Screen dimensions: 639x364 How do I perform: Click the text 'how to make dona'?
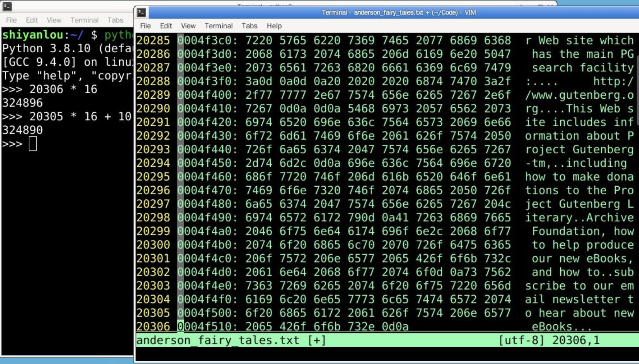579,177
